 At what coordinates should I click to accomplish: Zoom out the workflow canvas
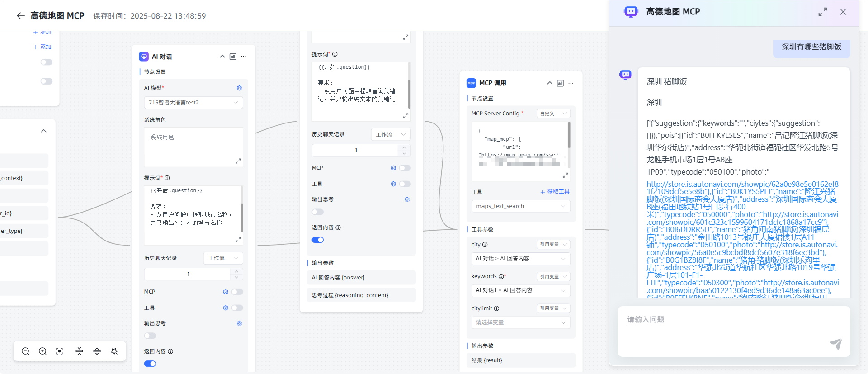[26, 351]
